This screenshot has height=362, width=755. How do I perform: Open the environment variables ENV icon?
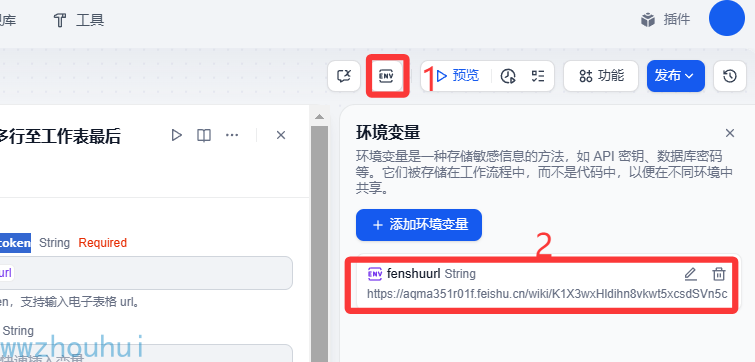pos(386,76)
